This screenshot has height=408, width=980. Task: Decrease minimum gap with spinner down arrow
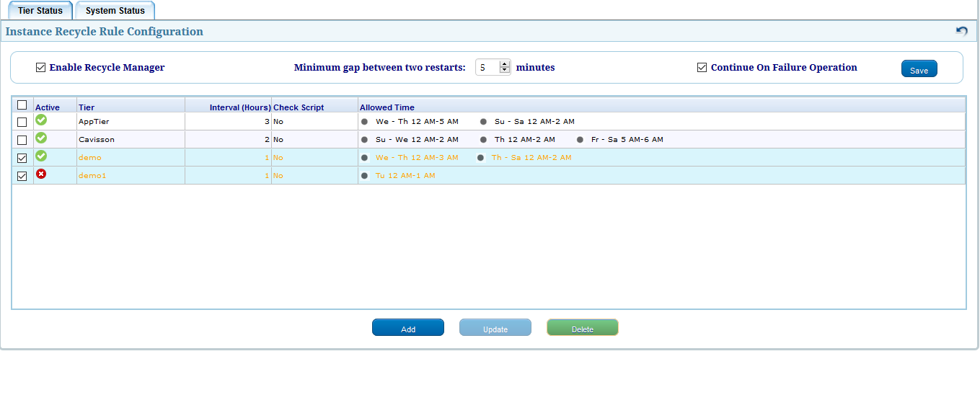pyautogui.click(x=505, y=71)
